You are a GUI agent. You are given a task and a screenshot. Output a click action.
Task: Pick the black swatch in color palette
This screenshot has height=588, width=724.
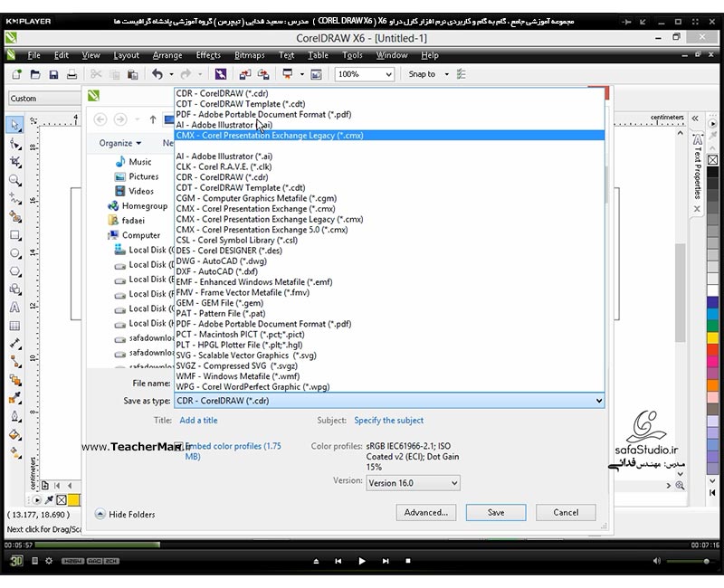(712, 172)
